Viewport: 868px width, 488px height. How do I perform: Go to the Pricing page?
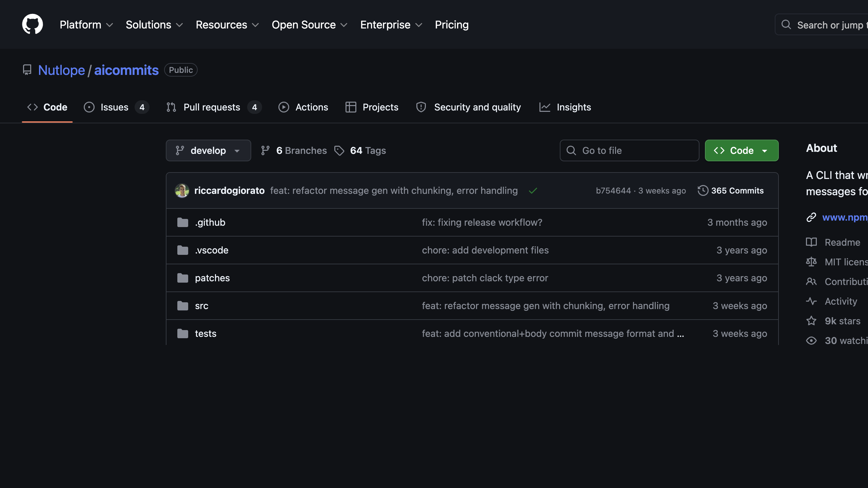click(452, 25)
